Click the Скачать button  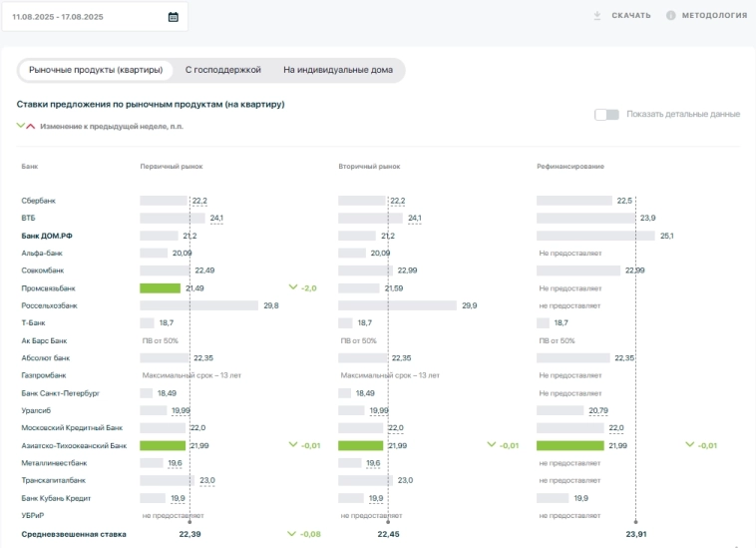pyautogui.click(x=630, y=15)
